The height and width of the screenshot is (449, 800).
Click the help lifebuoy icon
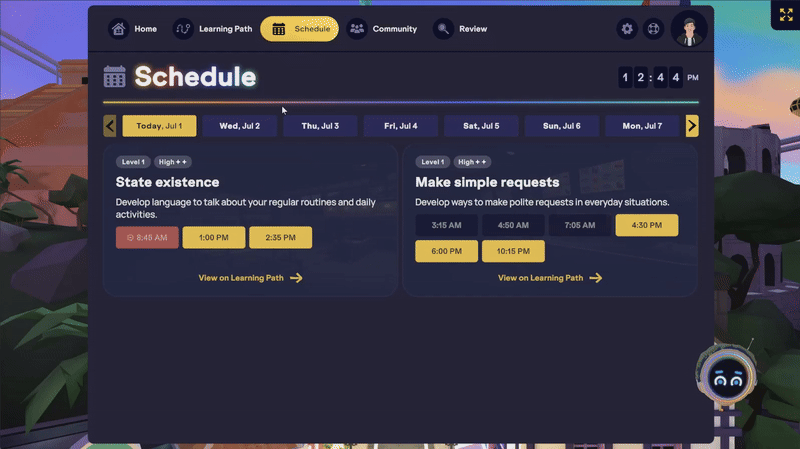653,29
